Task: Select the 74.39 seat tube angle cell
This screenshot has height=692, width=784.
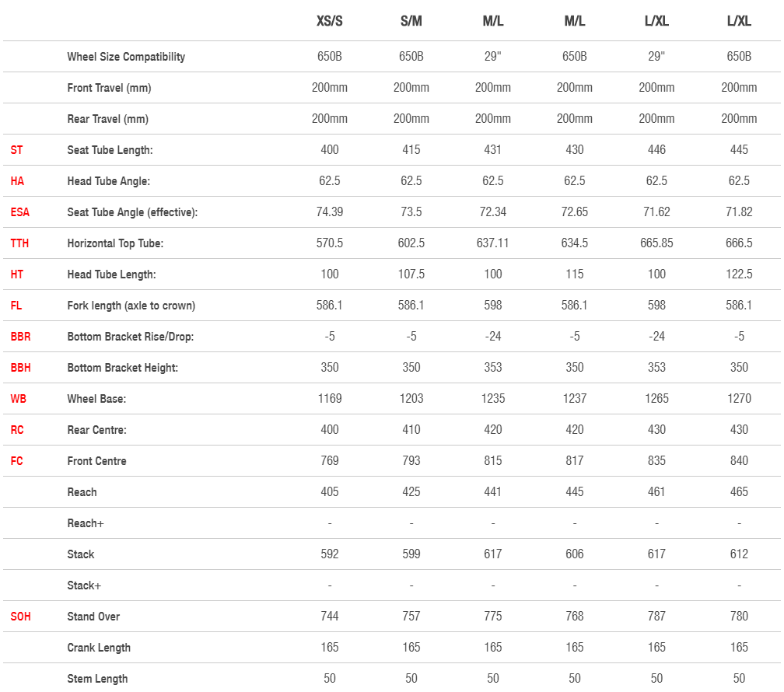Action: [330, 212]
